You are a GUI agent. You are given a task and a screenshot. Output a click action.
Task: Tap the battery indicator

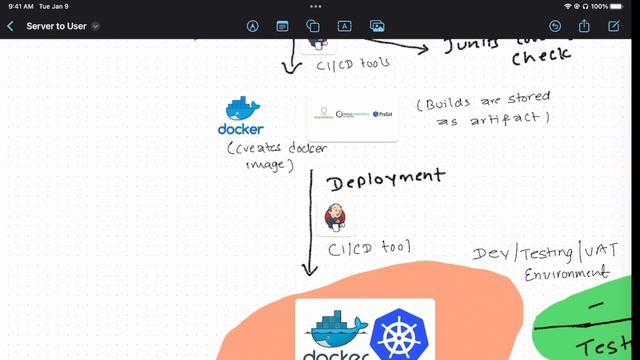pyautogui.click(x=617, y=7)
